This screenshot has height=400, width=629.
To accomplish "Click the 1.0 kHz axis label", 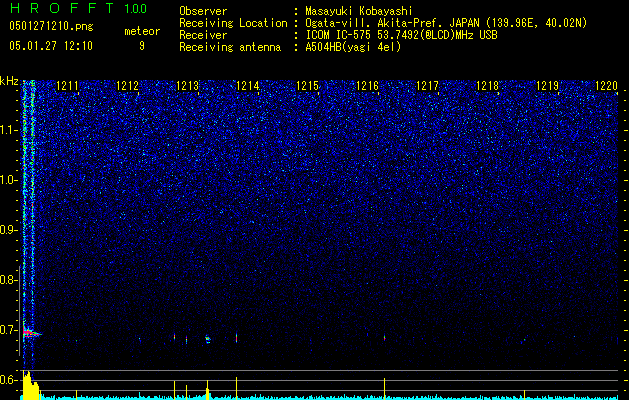I will tap(9, 180).
